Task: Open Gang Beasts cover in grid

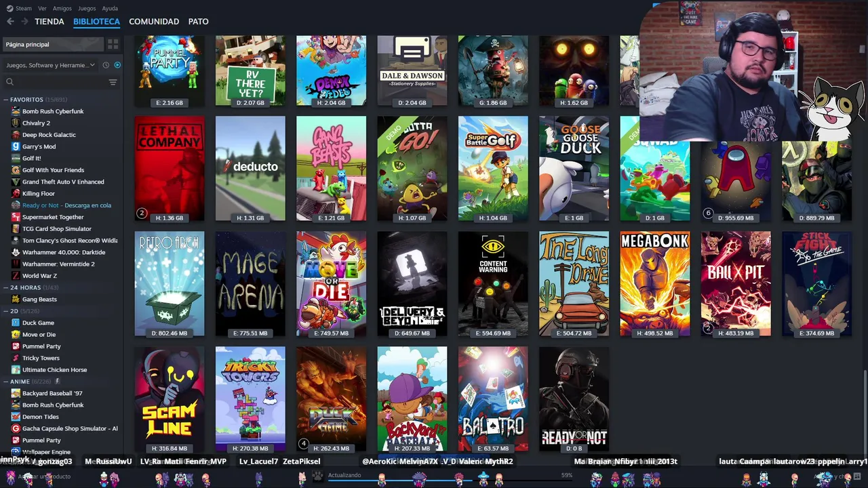Action: [x=331, y=168]
